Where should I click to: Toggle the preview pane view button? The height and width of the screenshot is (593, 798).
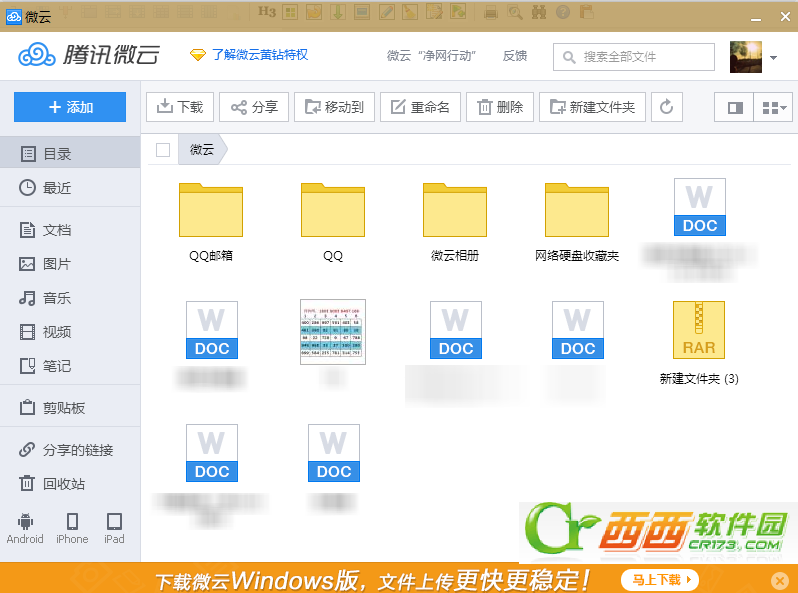tap(734, 107)
